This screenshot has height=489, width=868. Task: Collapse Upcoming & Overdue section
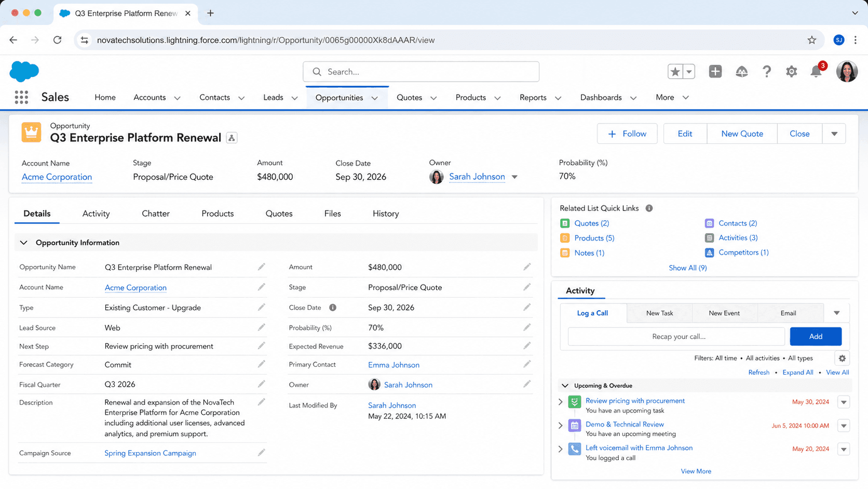[x=565, y=386]
